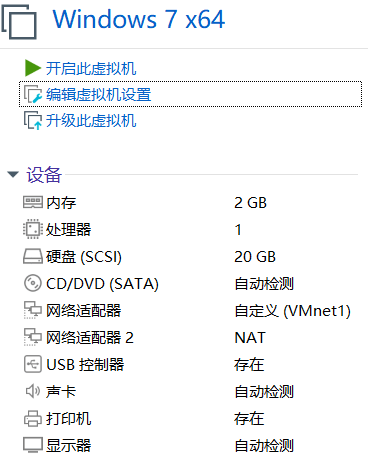Click the 20 GB hard disk value
This screenshot has height=471, width=368.
click(255, 257)
